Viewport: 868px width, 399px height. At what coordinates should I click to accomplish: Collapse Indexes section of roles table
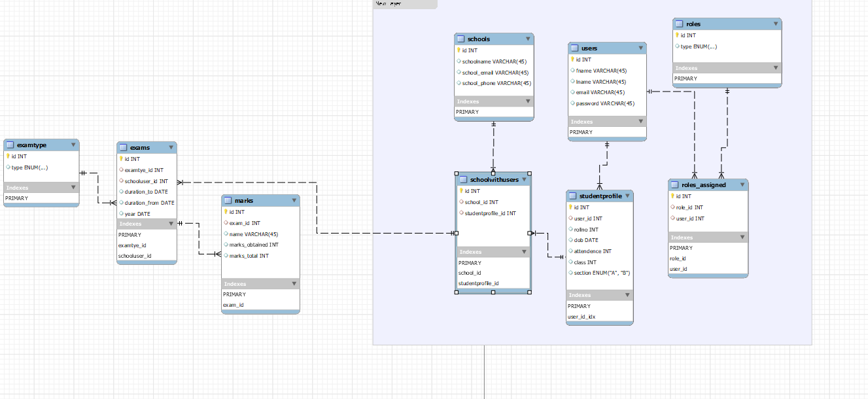(776, 68)
